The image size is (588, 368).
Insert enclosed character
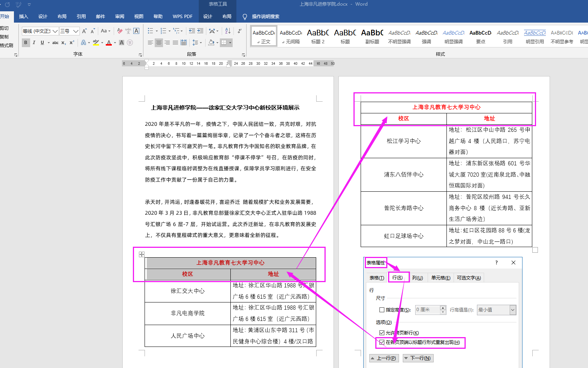coord(130,43)
